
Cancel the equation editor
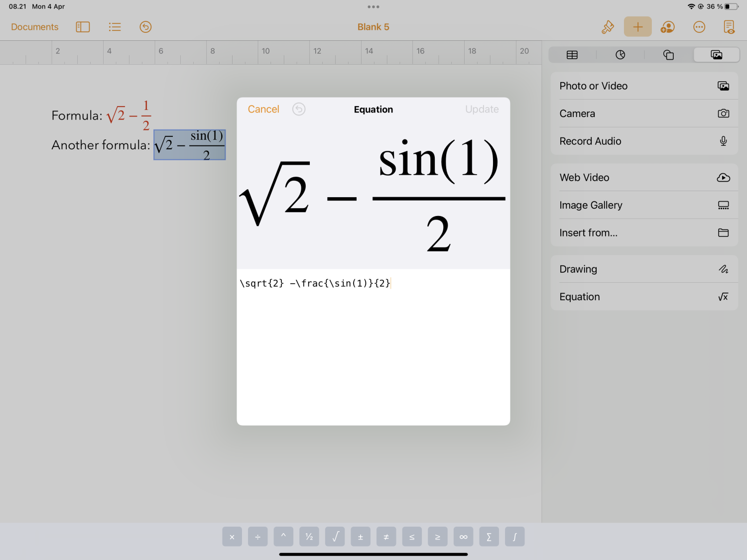coord(263,109)
